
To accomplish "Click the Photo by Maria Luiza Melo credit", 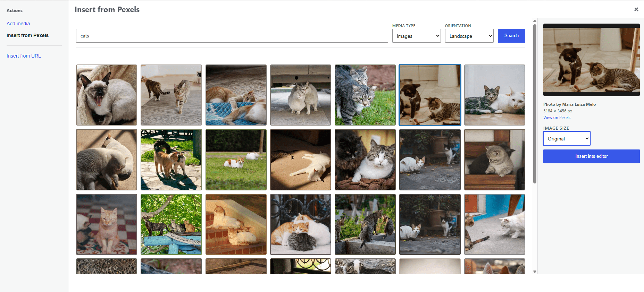I will coord(569,104).
